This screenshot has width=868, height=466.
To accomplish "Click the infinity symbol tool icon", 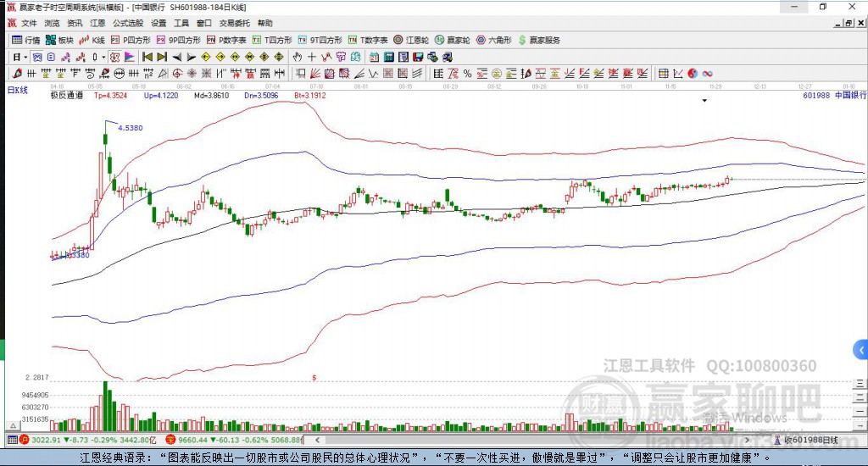I will 708,74.
